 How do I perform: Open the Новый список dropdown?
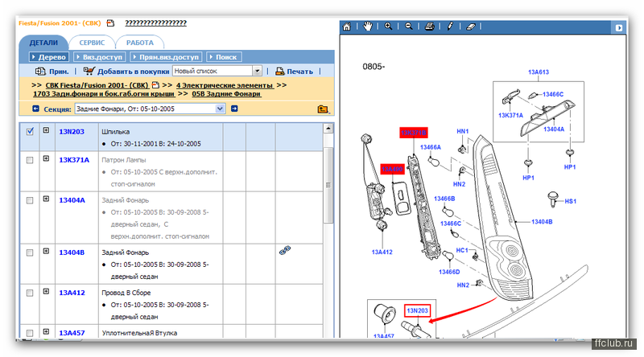[257, 71]
